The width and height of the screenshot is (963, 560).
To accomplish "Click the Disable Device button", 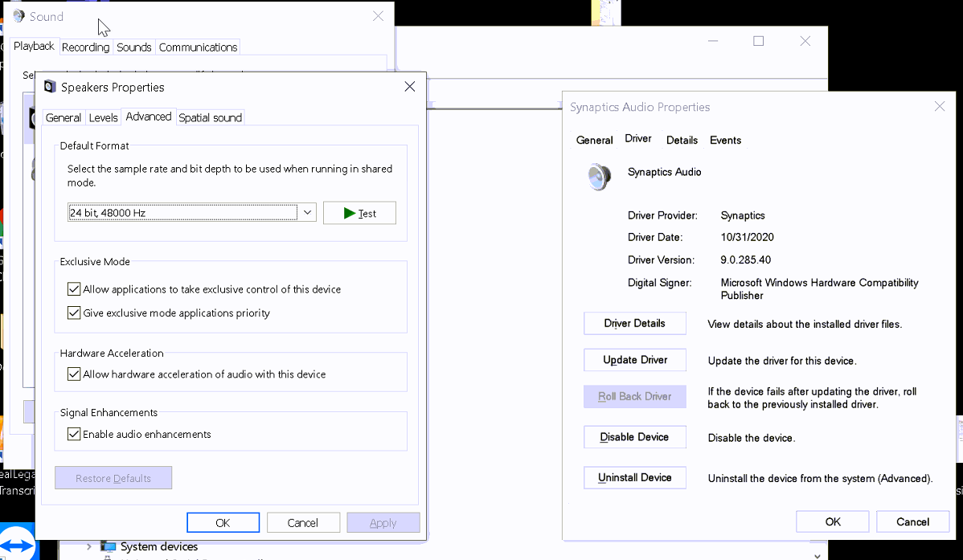I will [634, 437].
